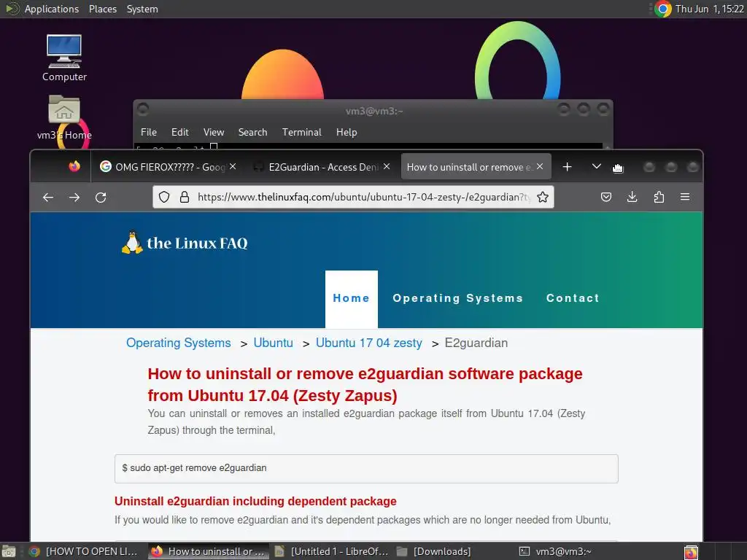747x560 pixels.
Task: Go back using Firefox back arrow
Action: coord(47,197)
